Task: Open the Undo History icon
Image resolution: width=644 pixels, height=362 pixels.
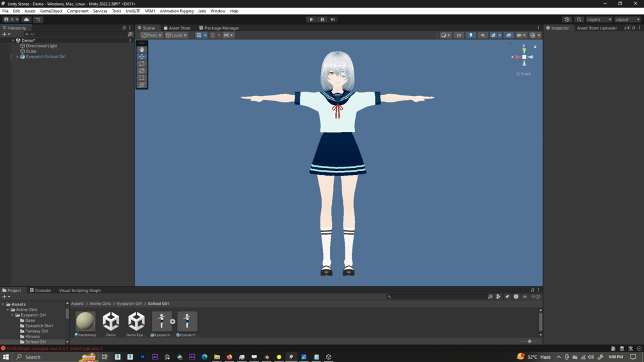Action: tap(567, 19)
